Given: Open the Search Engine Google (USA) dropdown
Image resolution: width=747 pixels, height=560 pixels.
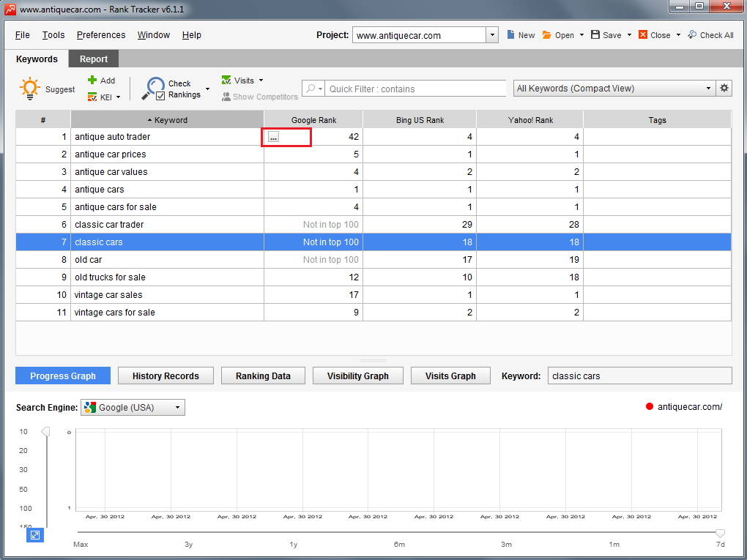Looking at the screenshot, I should coord(133,408).
